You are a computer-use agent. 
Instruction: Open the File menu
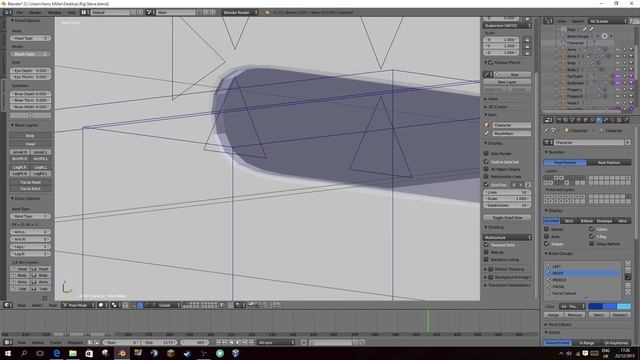20,13
